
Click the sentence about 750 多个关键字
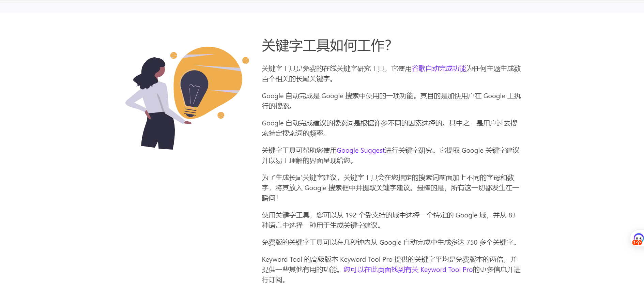(x=390, y=242)
